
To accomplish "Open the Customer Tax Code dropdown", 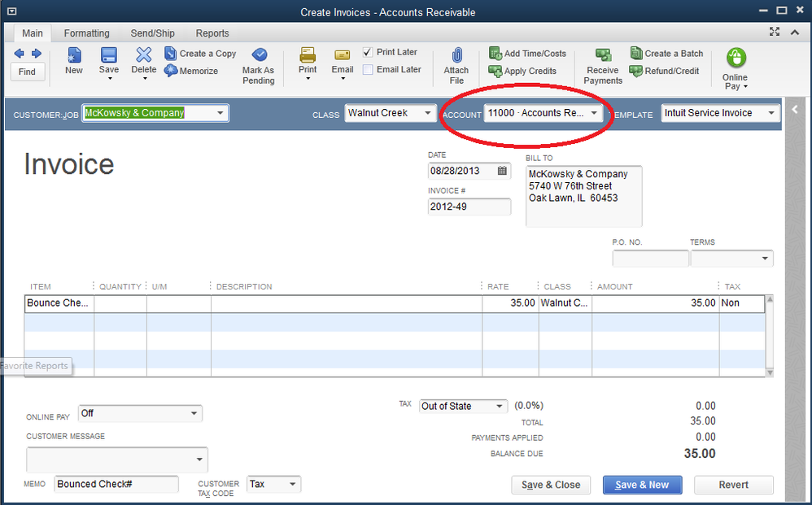I will tap(293, 485).
